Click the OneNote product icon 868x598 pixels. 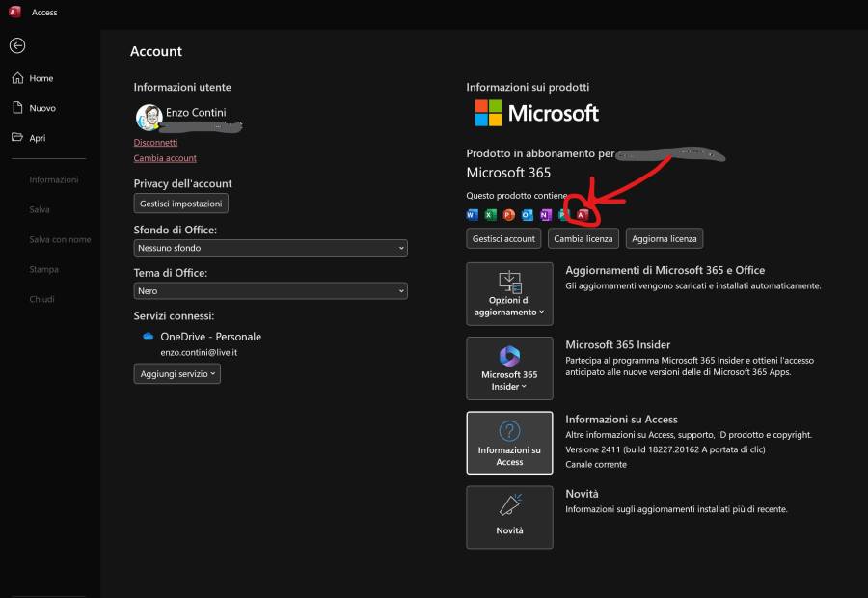(545, 214)
